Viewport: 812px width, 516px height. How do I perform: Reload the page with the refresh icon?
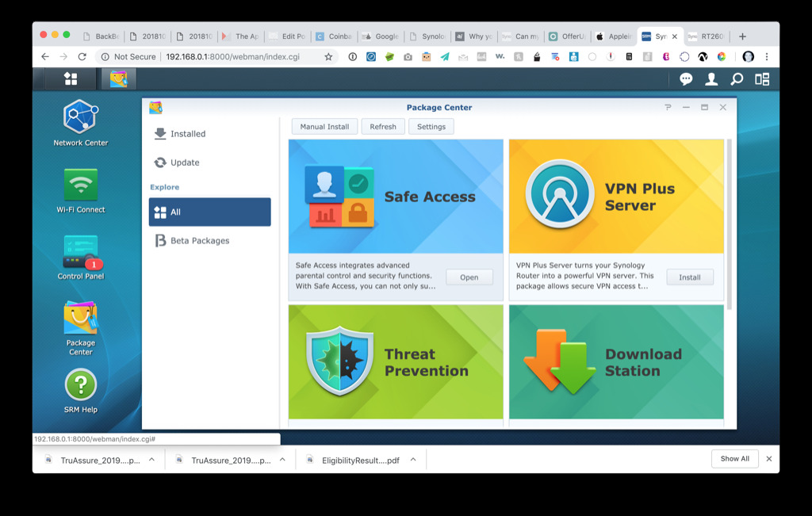point(82,56)
